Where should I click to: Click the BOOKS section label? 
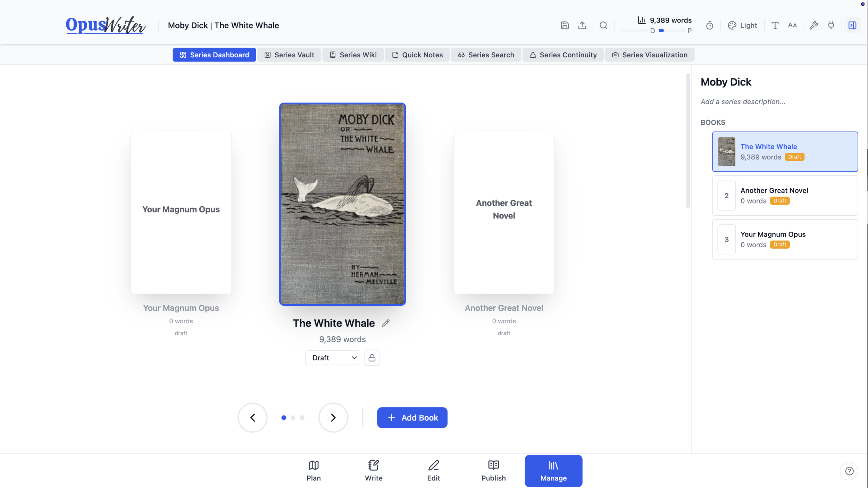713,122
